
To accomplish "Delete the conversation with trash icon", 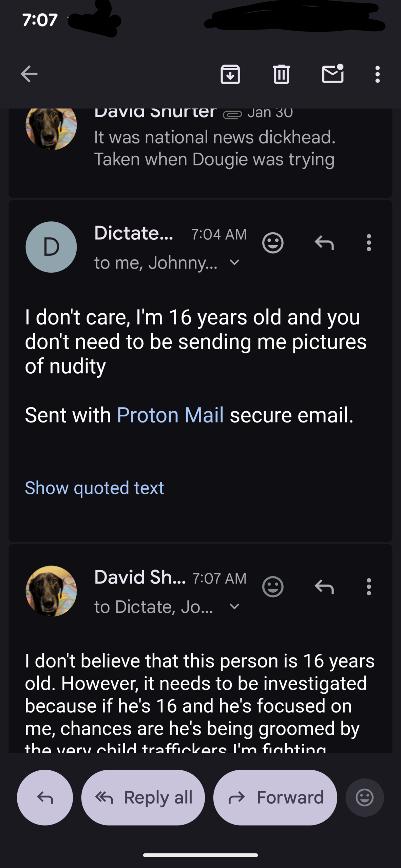I will pyautogui.click(x=281, y=74).
